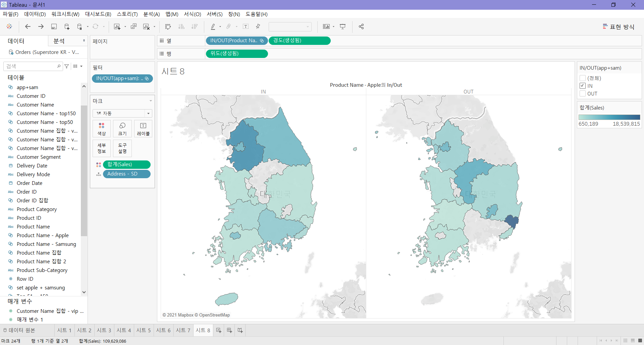This screenshot has height=345, width=644.
Task: Click the Tableau start page logo icon
Action: pos(9,26)
